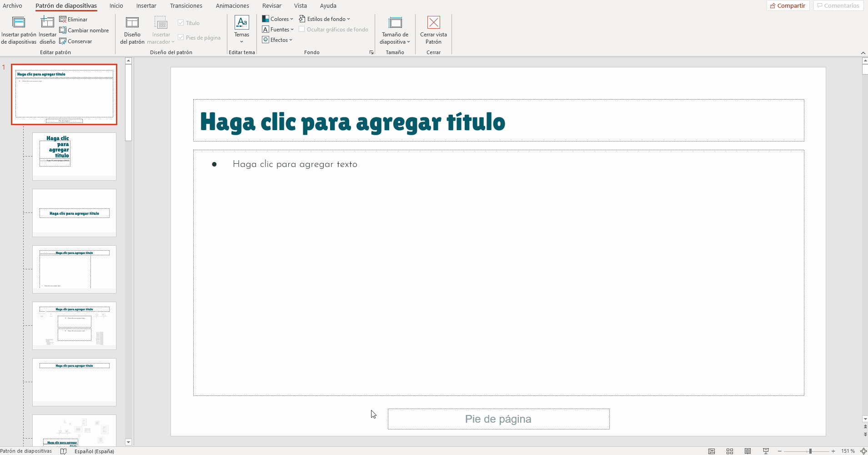Click the body text placeholder
The height and width of the screenshot is (455, 868).
pos(498,273)
